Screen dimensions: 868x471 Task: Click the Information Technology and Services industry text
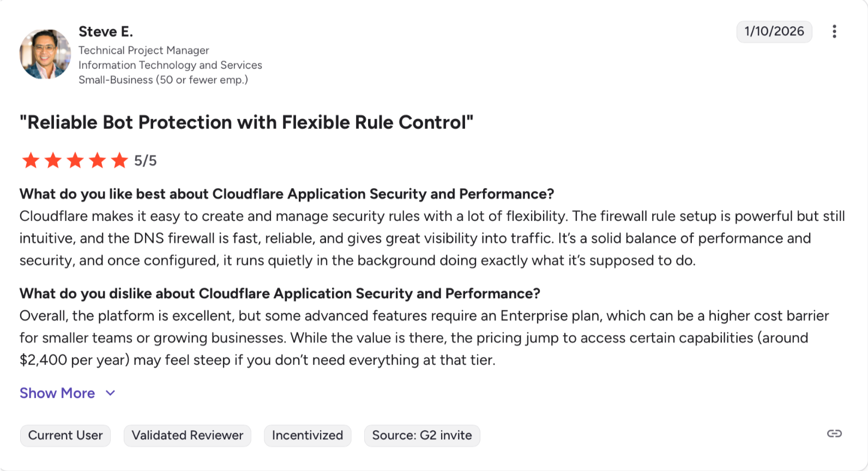pyautogui.click(x=170, y=65)
